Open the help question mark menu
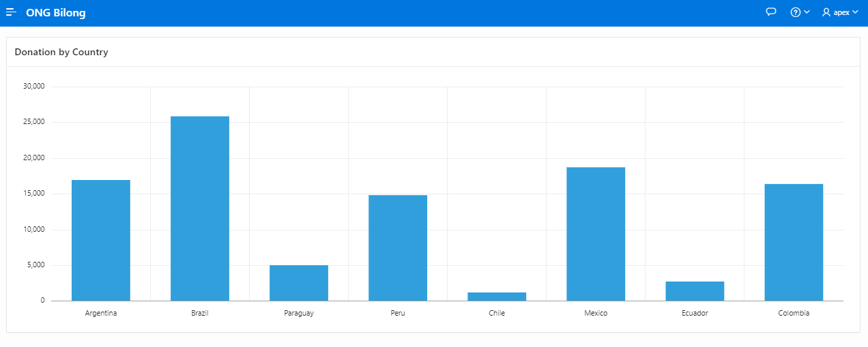Viewport: 868px width, 347px height. point(800,12)
